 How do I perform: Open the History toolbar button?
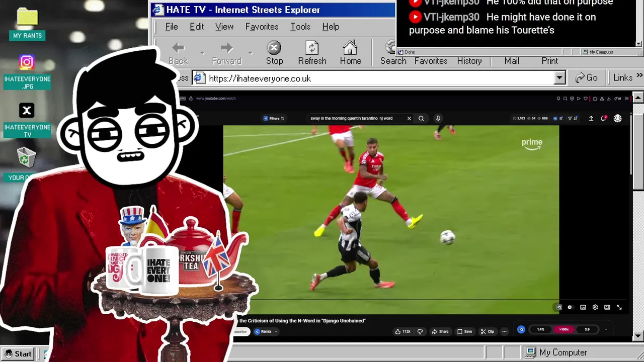click(x=469, y=61)
